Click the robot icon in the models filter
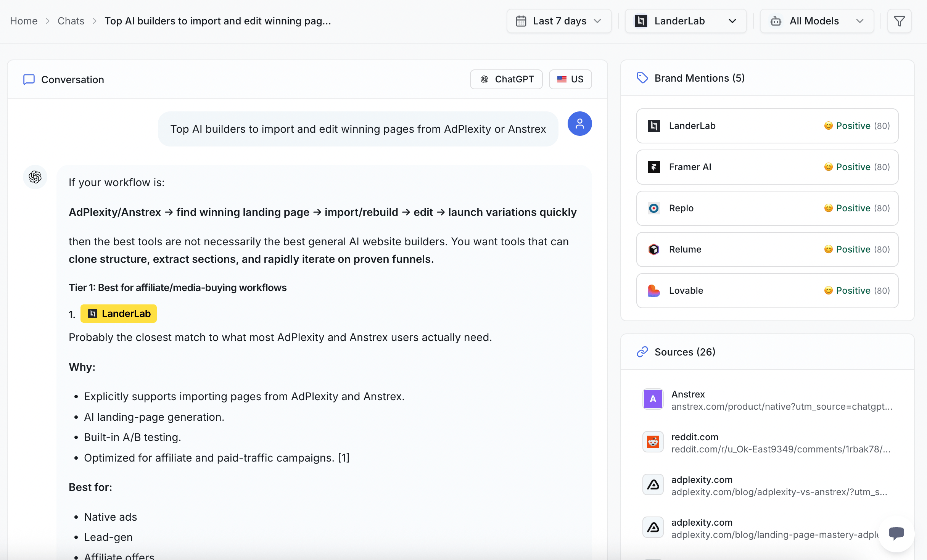Image resolution: width=927 pixels, height=560 pixels. 776,21
